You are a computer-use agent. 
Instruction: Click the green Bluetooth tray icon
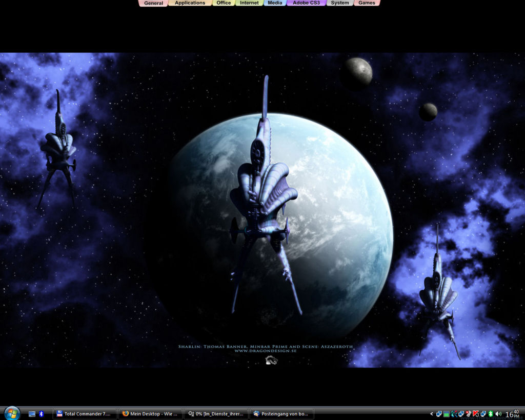click(491, 414)
